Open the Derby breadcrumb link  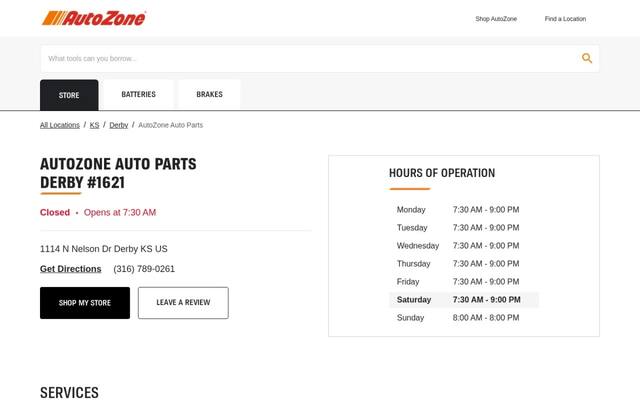point(119,125)
